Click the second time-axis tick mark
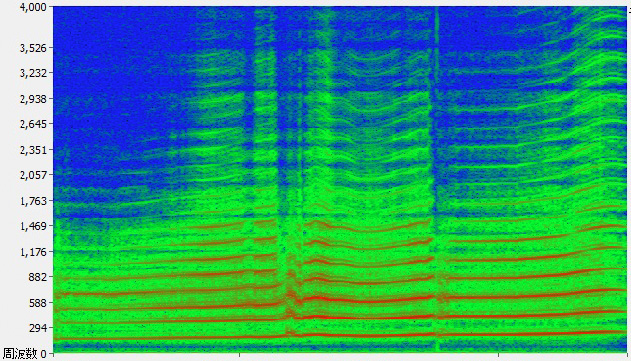631x361 pixels. (x=498, y=355)
